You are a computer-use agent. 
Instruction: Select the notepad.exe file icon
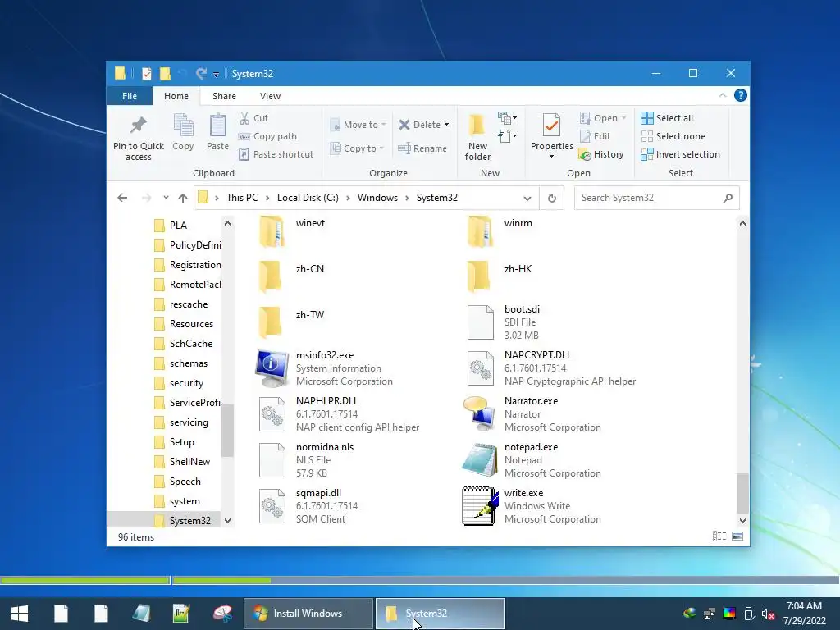(x=480, y=459)
